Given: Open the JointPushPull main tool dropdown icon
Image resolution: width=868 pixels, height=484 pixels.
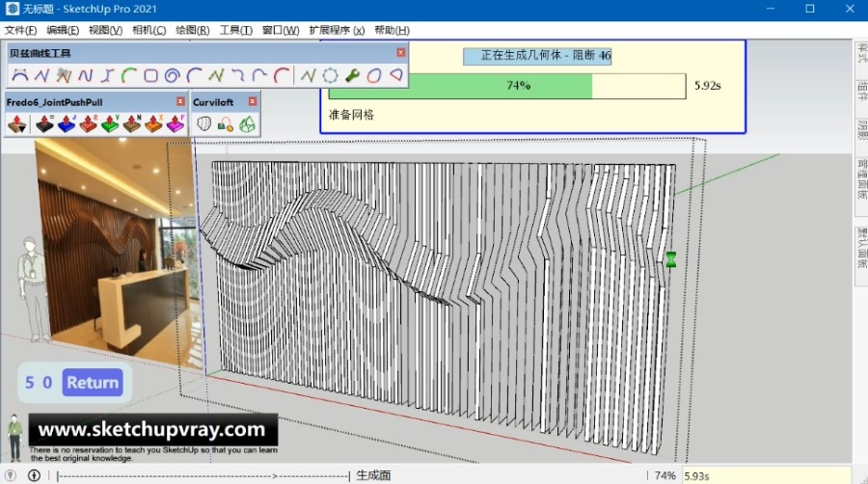Looking at the screenshot, I should tap(17, 124).
